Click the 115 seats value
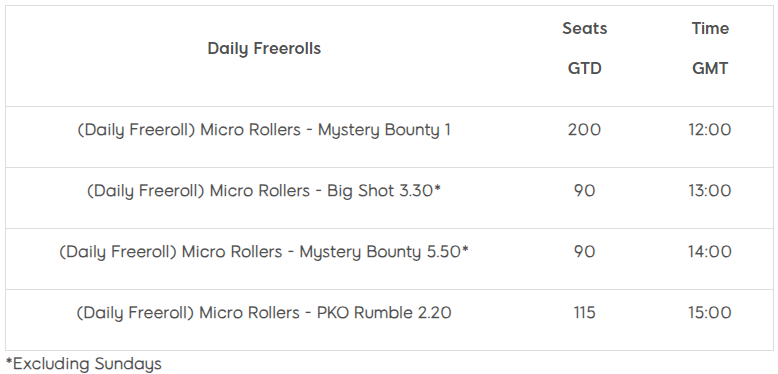This screenshot has width=778, height=374. pos(584,313)
